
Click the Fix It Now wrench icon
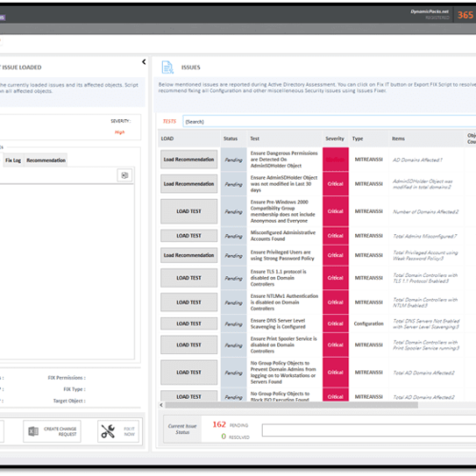pyautogui.click(x=108, y=431)
